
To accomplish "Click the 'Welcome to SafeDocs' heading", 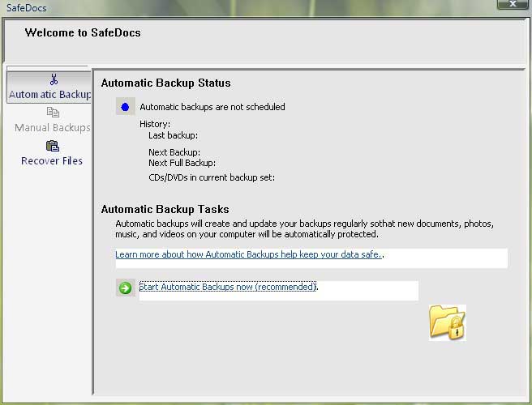I will 83,32.
